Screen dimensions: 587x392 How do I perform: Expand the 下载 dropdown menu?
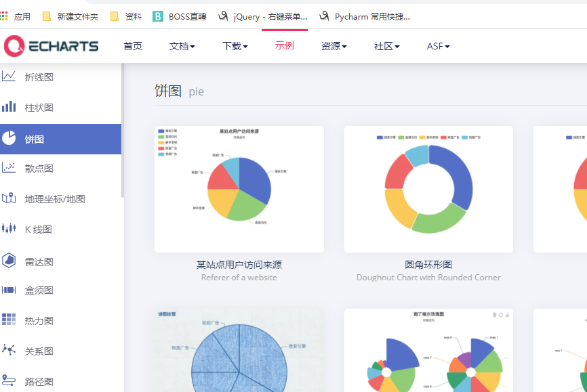point(235,46)
